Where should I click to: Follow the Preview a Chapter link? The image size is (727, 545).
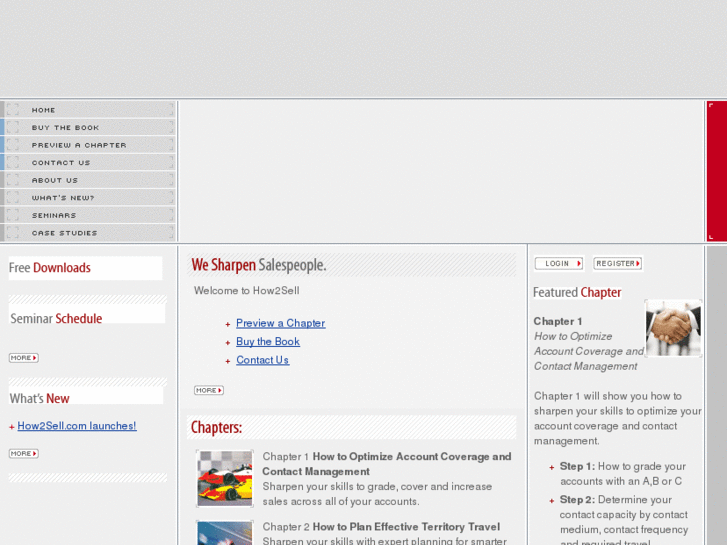click(x=281, y=323)
